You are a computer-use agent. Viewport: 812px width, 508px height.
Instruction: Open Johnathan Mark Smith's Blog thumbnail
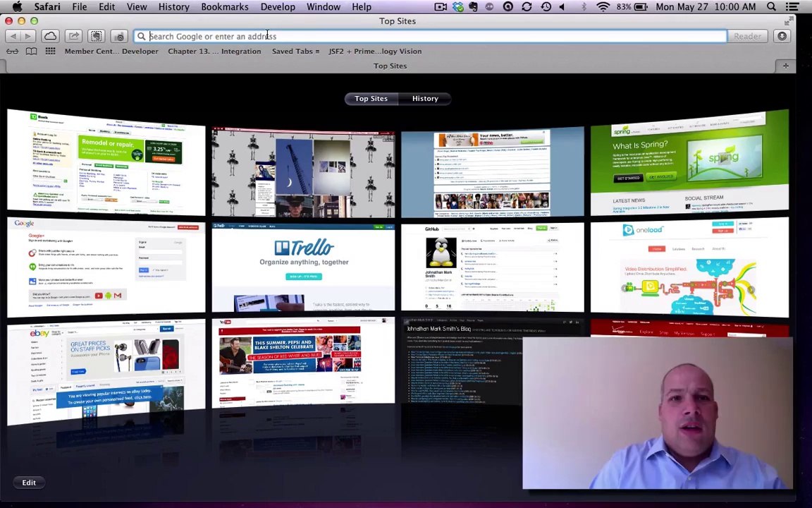(x=461, y=363)
